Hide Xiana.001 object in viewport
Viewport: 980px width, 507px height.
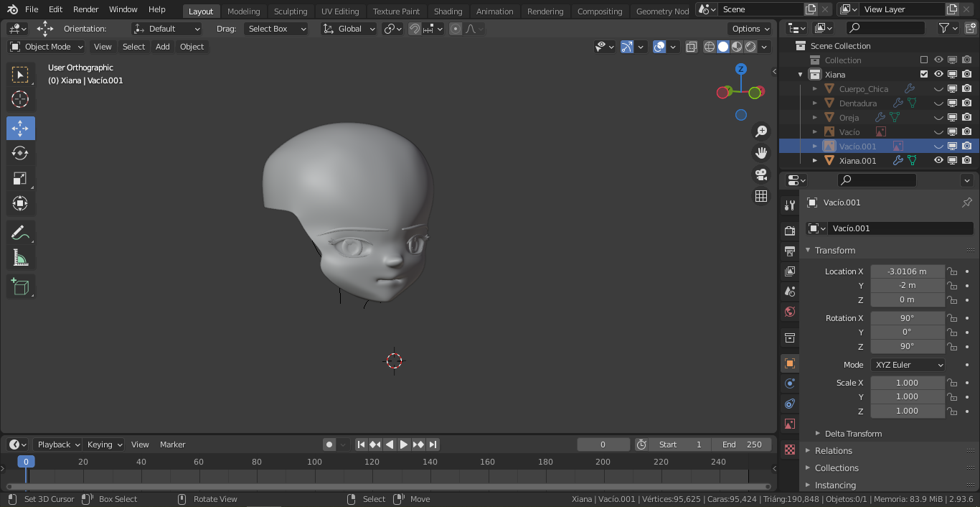(x=938, y=161)
